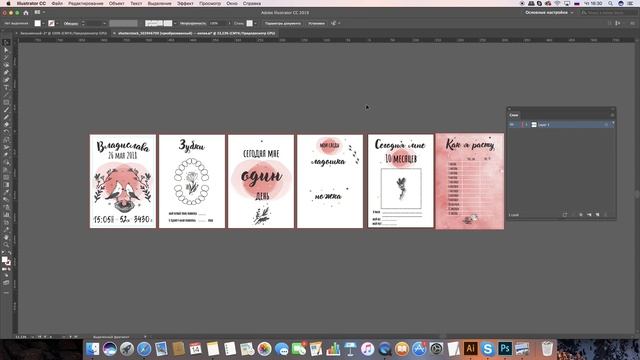Select the Line Segment tool
This screenshot has width=640, height=360.
pos(6,95)
